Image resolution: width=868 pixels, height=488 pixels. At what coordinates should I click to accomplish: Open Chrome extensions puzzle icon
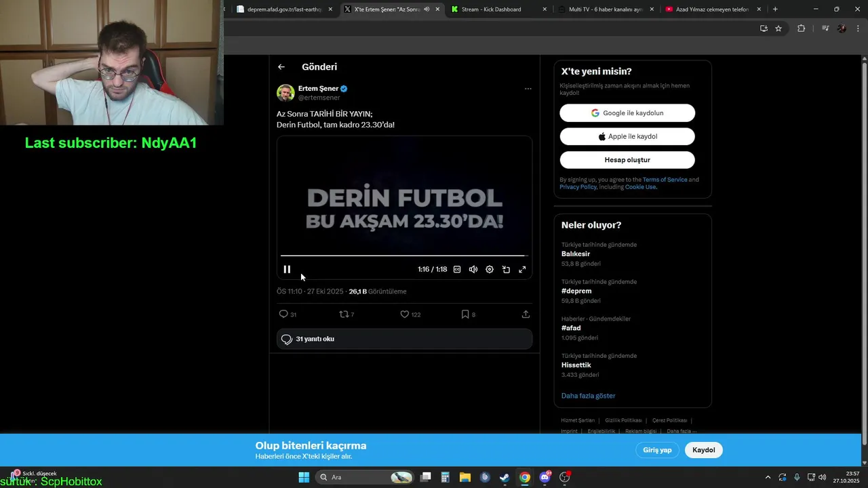point(801,28)
